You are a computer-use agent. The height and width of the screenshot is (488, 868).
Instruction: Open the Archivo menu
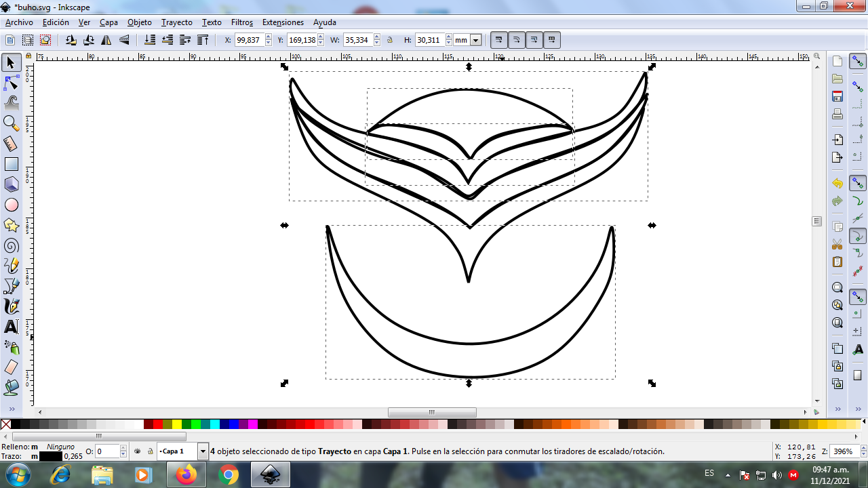19,22
